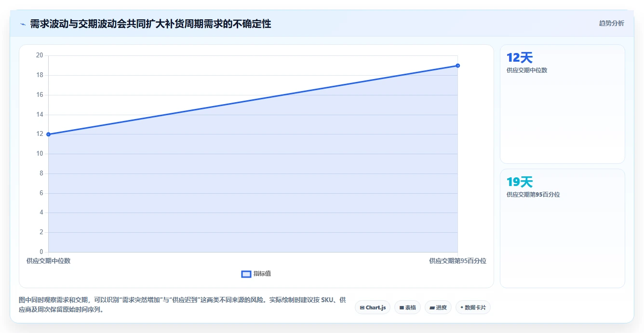Click the data point at value 19
Image resolution: width=644 pixels, height=333 pixels.
pos(457,66)
